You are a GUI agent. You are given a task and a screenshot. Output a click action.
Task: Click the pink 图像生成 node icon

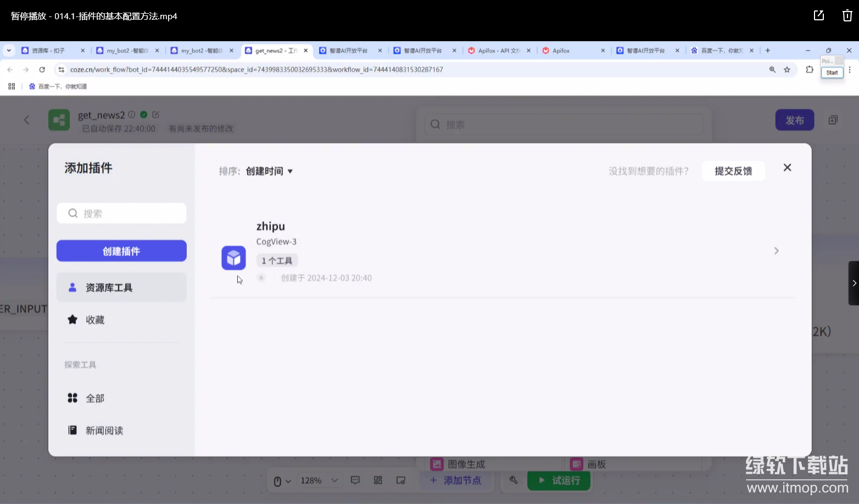pos(437,464)
